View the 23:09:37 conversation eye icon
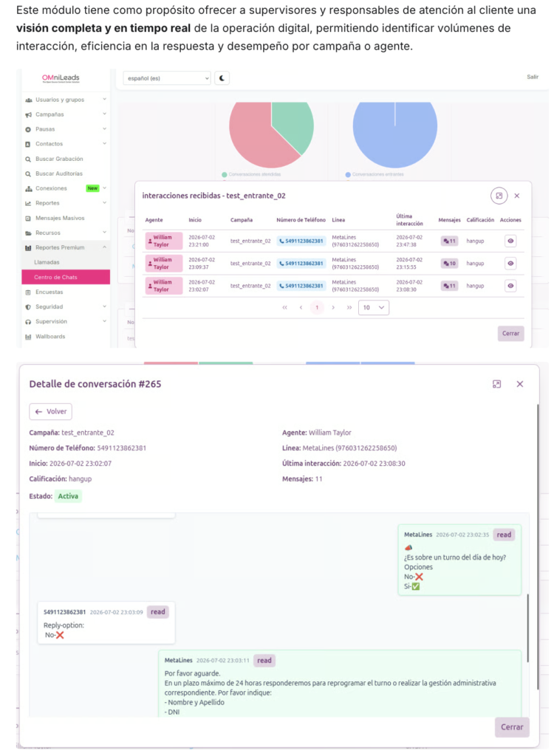The width and height of the screenshot is (554, 756). (510, 264)
